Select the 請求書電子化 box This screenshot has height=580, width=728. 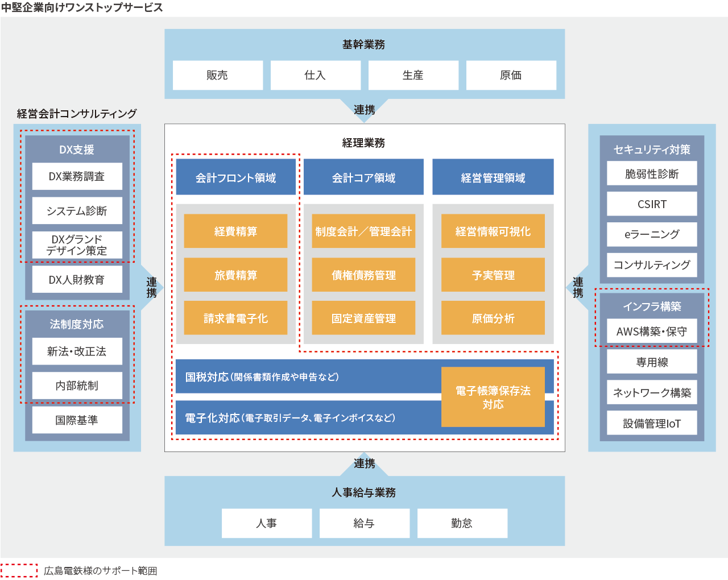[x=235, y=318]
